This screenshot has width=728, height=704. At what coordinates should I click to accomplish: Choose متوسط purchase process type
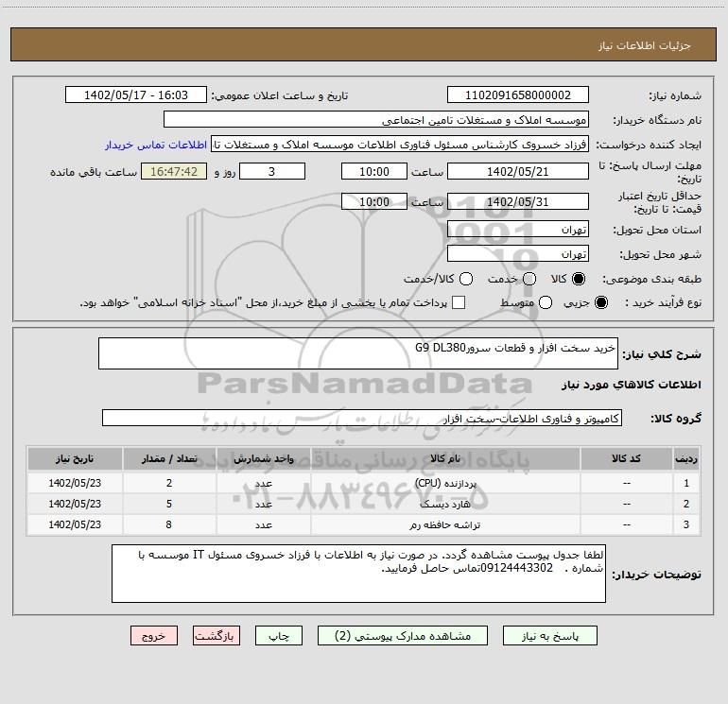pos(546,302)
